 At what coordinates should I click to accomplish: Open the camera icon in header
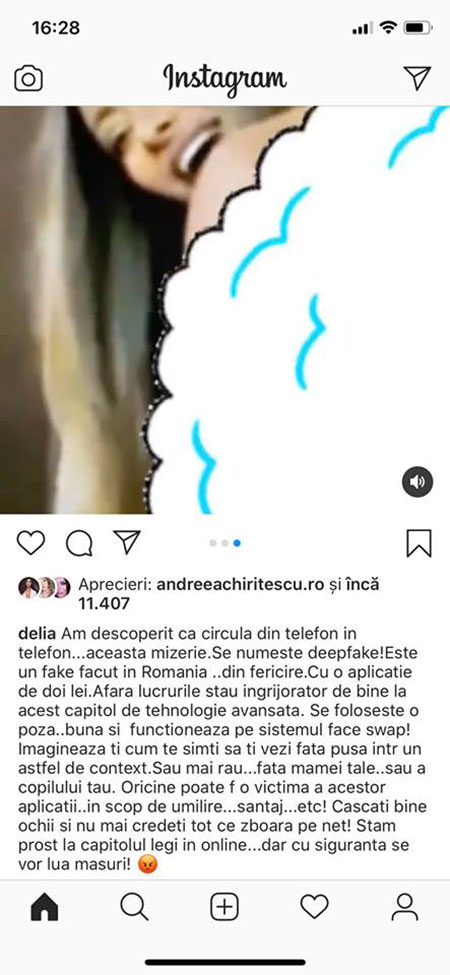coord(29,78)
